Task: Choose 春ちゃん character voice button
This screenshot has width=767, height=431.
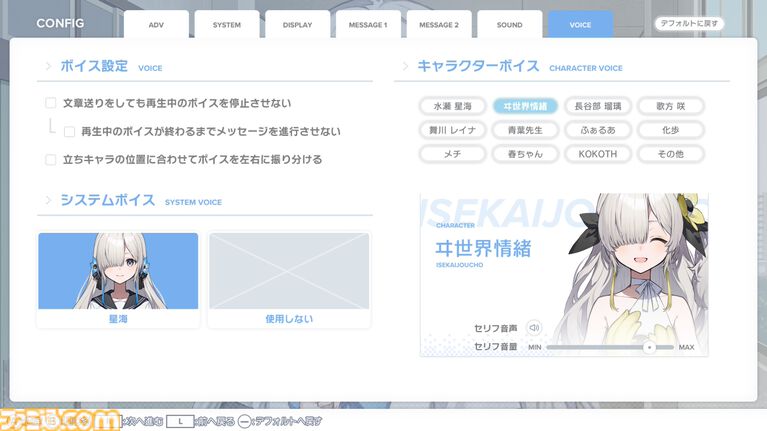Action: click(x=525, y=154)
